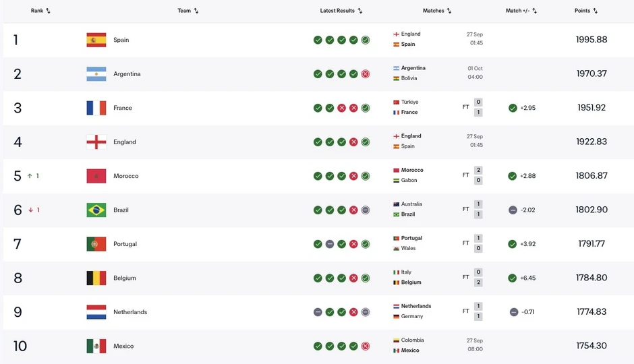634x364 pixels.
Task: Sort by Matches column header
Action: 436,11
